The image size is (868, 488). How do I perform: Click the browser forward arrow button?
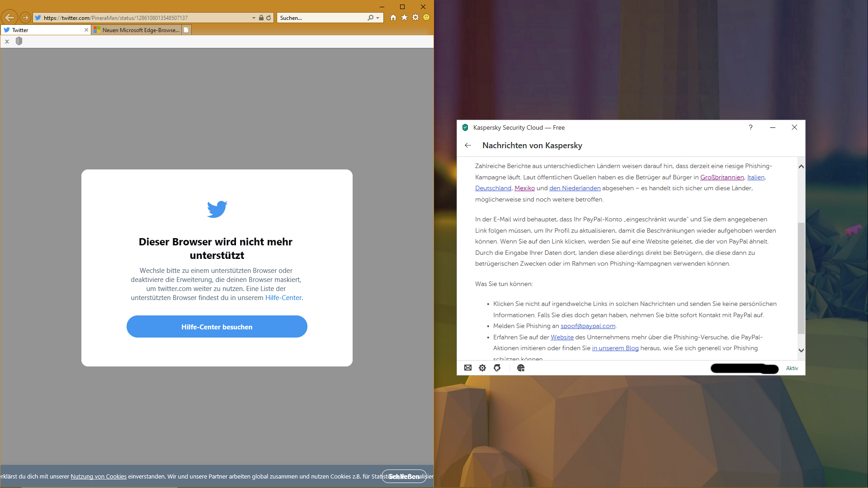click(x=25, y=18)
